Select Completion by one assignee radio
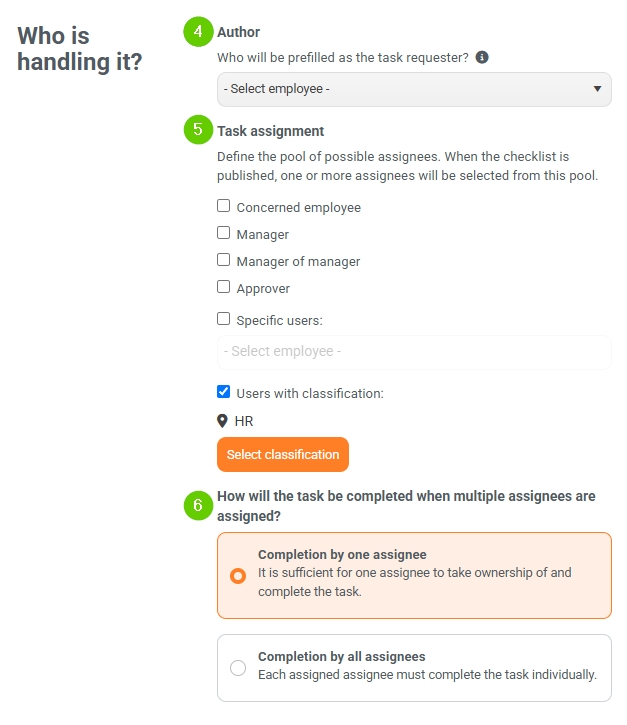 pos(238,576)
